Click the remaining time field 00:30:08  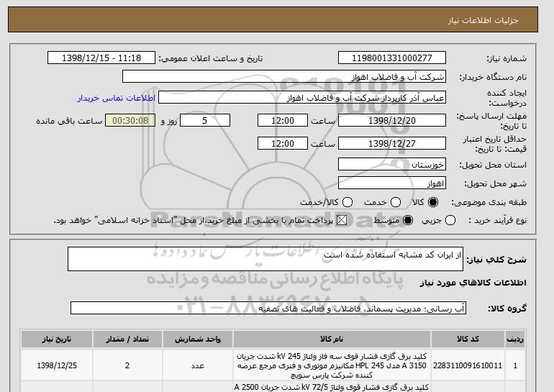pyautogui.click(x=130, y=120)
